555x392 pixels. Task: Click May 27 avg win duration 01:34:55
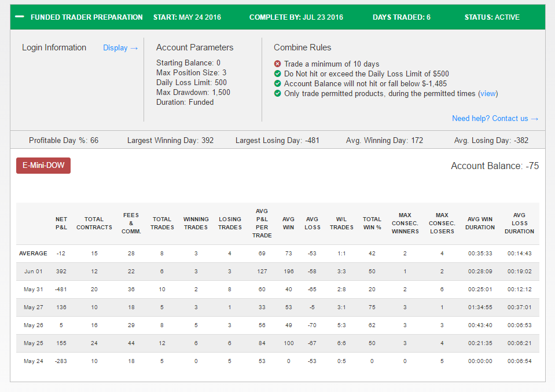pyautogui.click(x=480, y=307)
